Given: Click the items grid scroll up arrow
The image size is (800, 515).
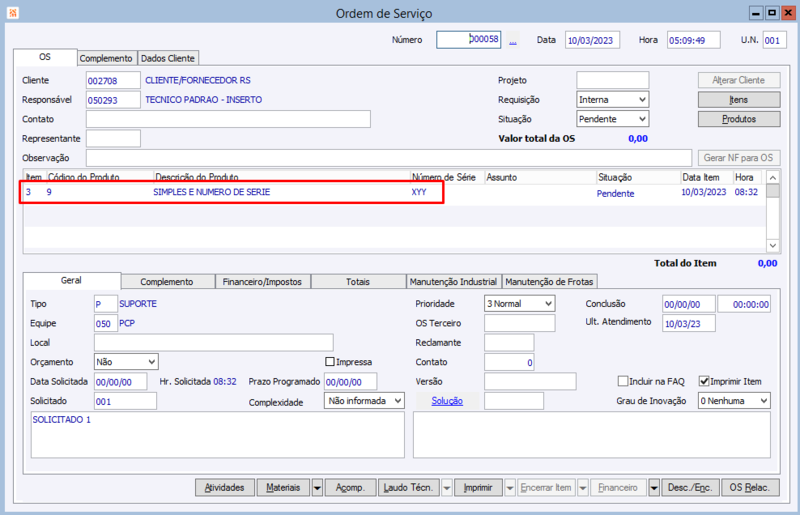Looking at the screenshot, I should [773, 178].
